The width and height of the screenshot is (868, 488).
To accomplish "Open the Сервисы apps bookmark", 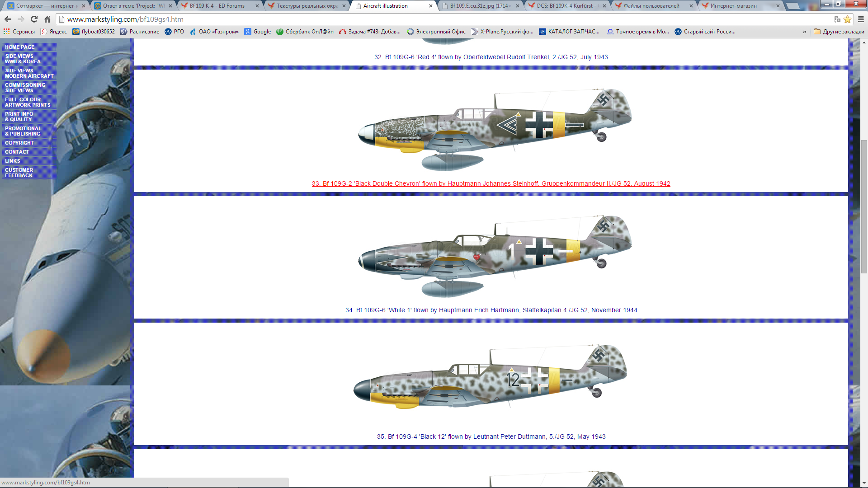I will click(x=19, y=32).
